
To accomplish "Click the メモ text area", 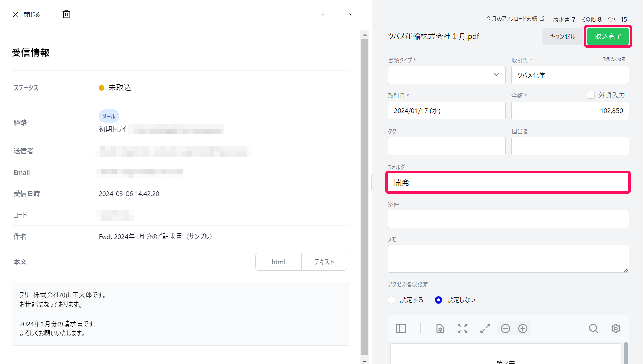I will (508, 259).
